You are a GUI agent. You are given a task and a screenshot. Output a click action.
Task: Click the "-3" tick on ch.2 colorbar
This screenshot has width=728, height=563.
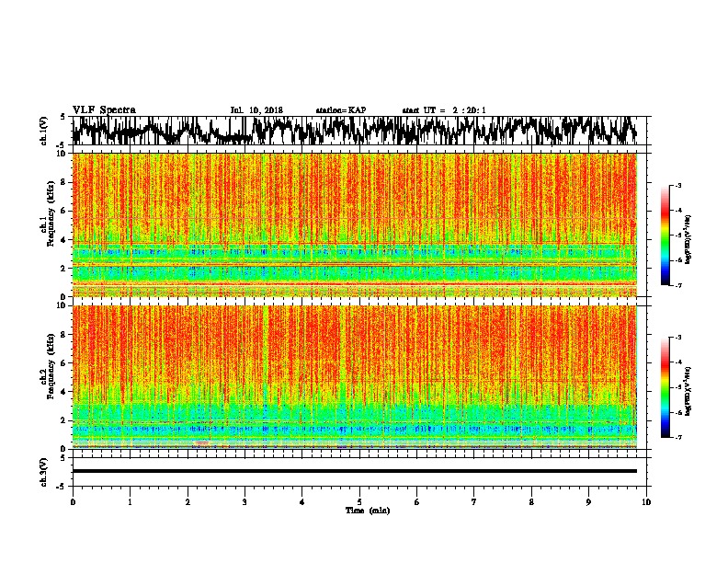tap(677, 338)
